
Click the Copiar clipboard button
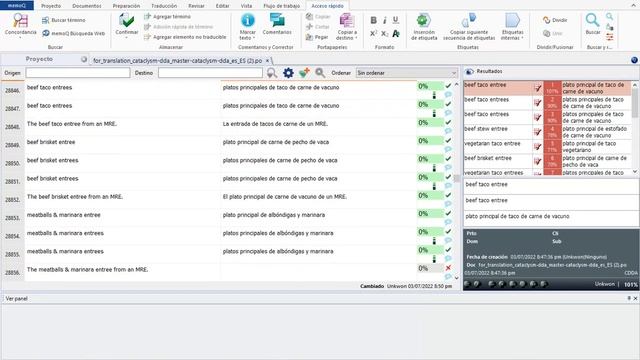[318, 16]
